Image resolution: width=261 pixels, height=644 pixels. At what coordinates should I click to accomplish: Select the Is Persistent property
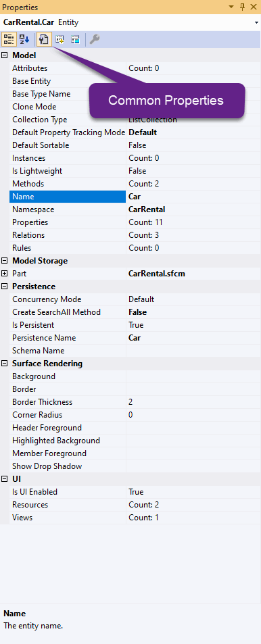(x=68, y=325)
